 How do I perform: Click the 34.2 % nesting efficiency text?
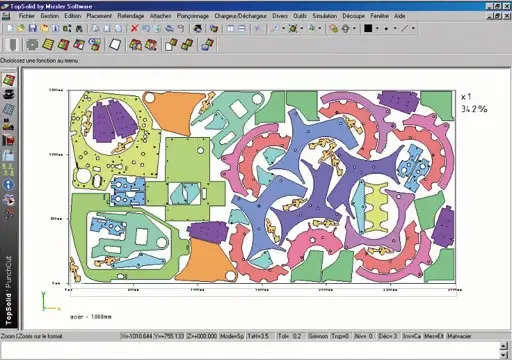coord(474,109)
